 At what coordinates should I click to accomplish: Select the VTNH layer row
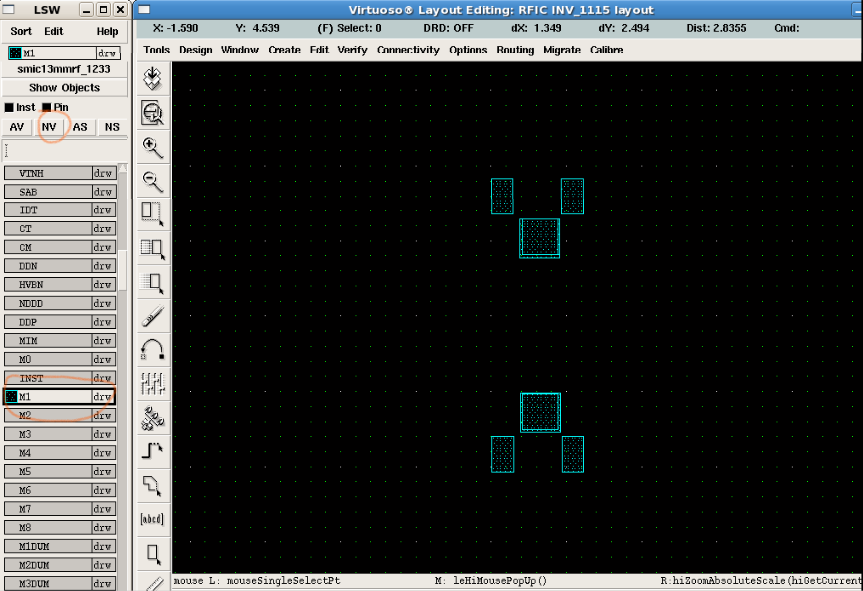pos(60,173)
